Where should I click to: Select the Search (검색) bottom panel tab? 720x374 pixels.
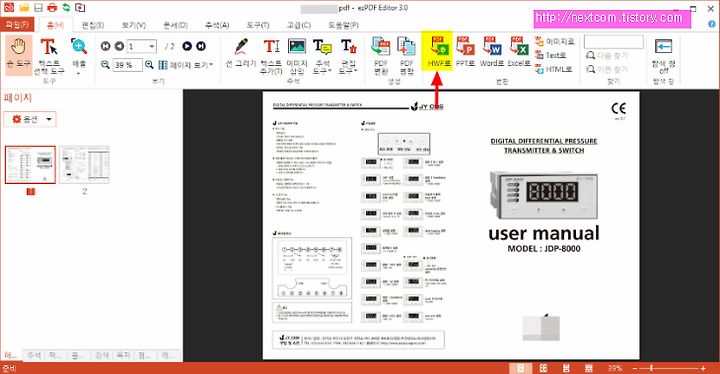(102, 356)
